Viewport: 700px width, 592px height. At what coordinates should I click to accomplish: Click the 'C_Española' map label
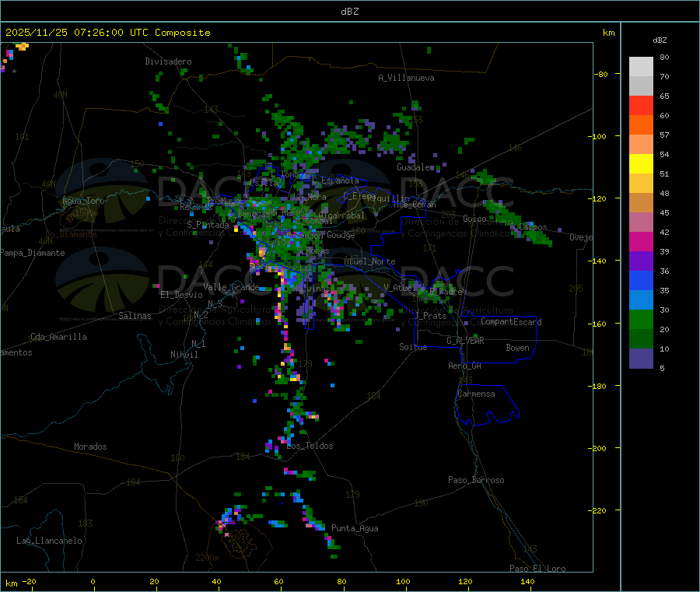336,180
